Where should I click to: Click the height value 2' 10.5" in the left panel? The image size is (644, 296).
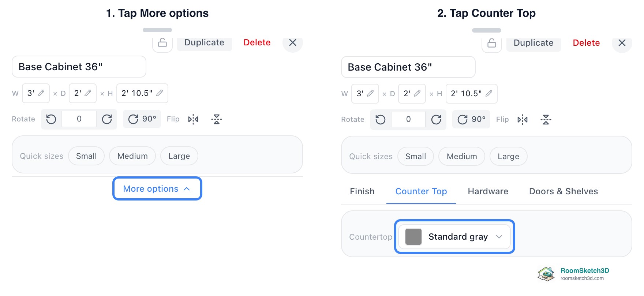click(137, 93)
